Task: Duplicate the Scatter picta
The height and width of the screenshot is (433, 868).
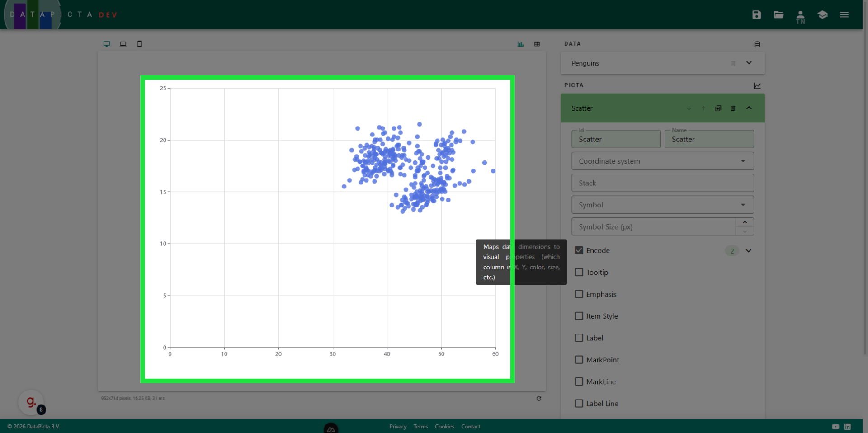Action: (718, 108)
